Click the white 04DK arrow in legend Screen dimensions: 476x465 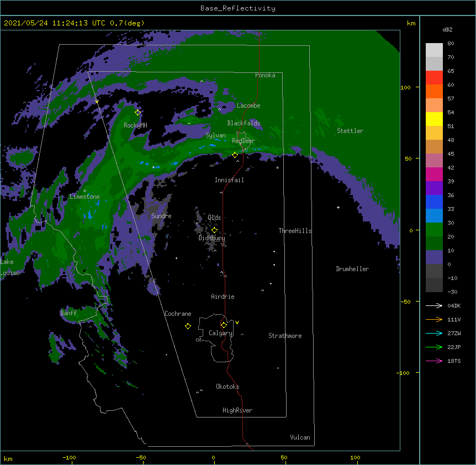pyautogui.click(x=434, y=305)
